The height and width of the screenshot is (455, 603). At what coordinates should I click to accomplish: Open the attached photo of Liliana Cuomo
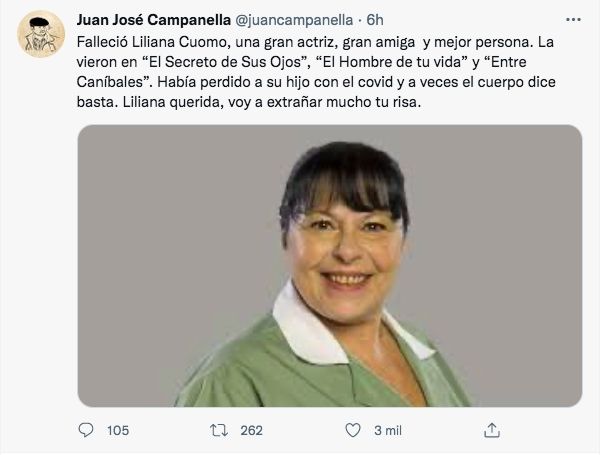click(330, 266)
